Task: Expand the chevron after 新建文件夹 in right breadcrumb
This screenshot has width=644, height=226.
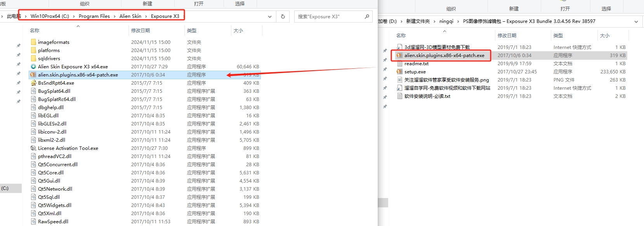Action: (434, 21)
